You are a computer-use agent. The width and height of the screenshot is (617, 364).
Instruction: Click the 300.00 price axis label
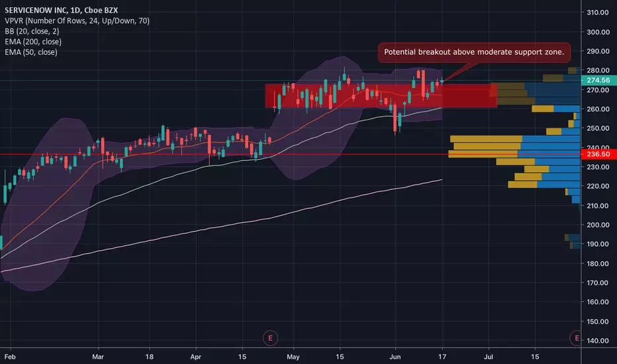tap(598, 32)
